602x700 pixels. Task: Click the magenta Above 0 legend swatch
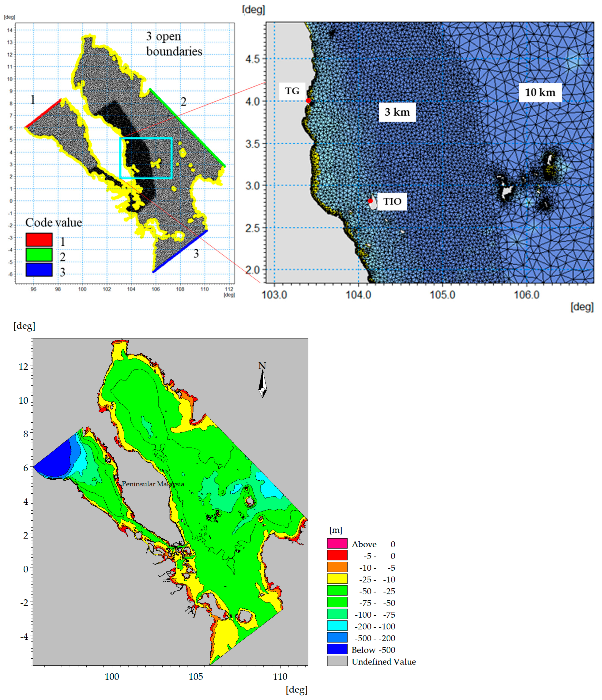[337, 544]
